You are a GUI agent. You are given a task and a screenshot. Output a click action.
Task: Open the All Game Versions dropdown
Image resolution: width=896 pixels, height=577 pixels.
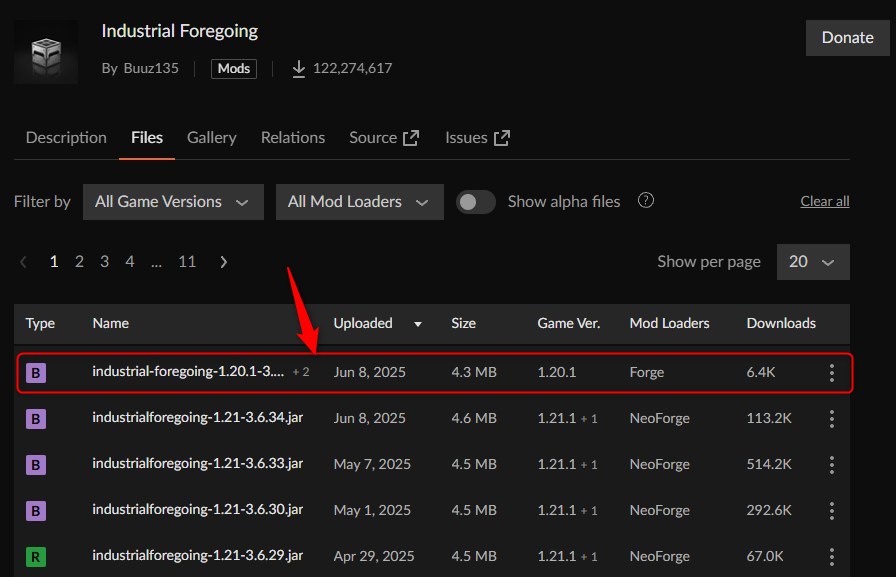pos(173,202)
